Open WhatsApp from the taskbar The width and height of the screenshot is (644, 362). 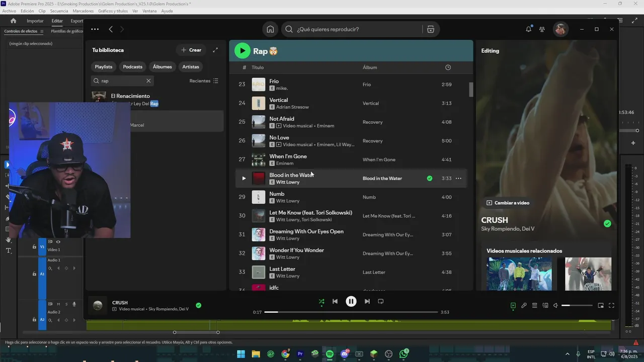[x=404, y=354]
